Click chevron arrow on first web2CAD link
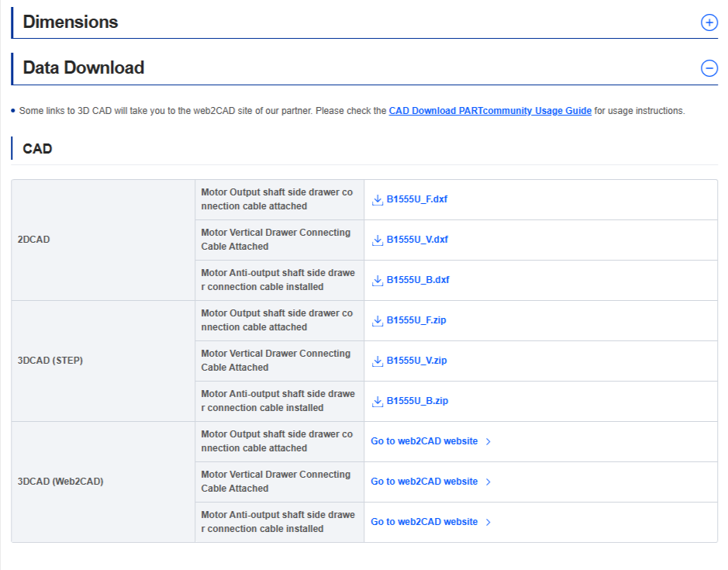The height and width of the screenshot is (570, 728). 488,442
